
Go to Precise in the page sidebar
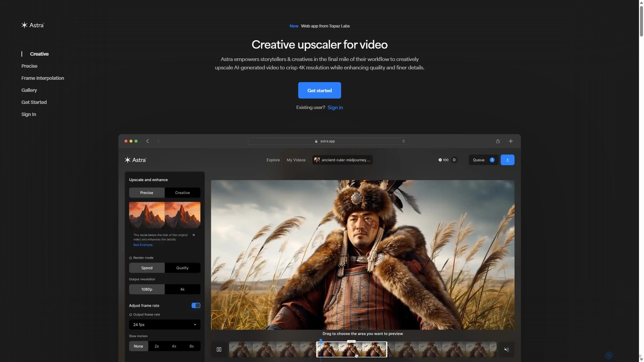[x=29, y=66]
